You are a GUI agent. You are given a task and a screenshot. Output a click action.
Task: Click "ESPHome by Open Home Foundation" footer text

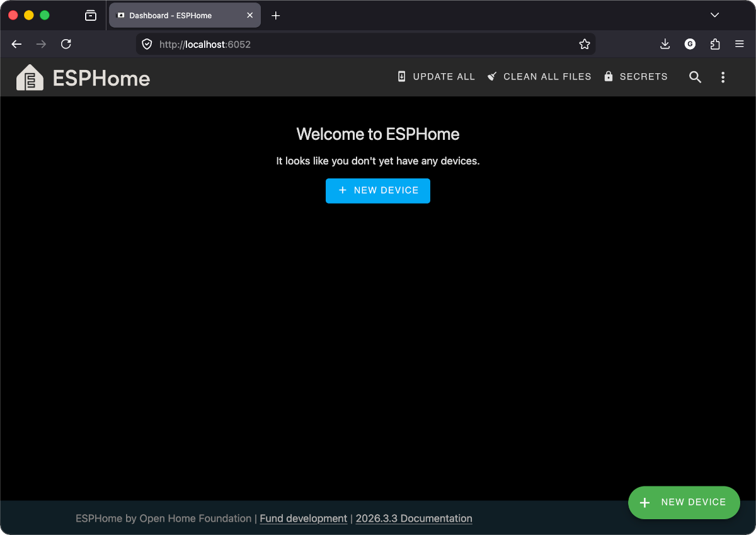163,519
